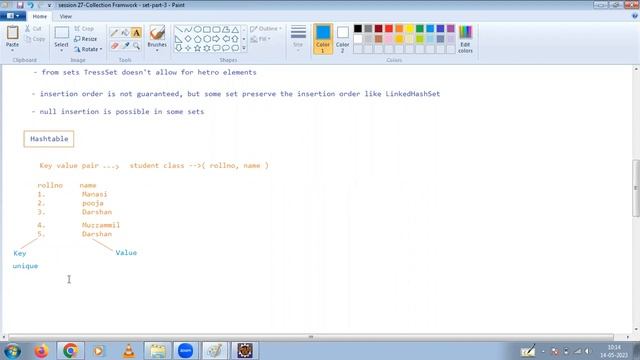Viewport: 640px width, 360px height.
Task: Pick the red color swatch
Action: coord(389,28)
